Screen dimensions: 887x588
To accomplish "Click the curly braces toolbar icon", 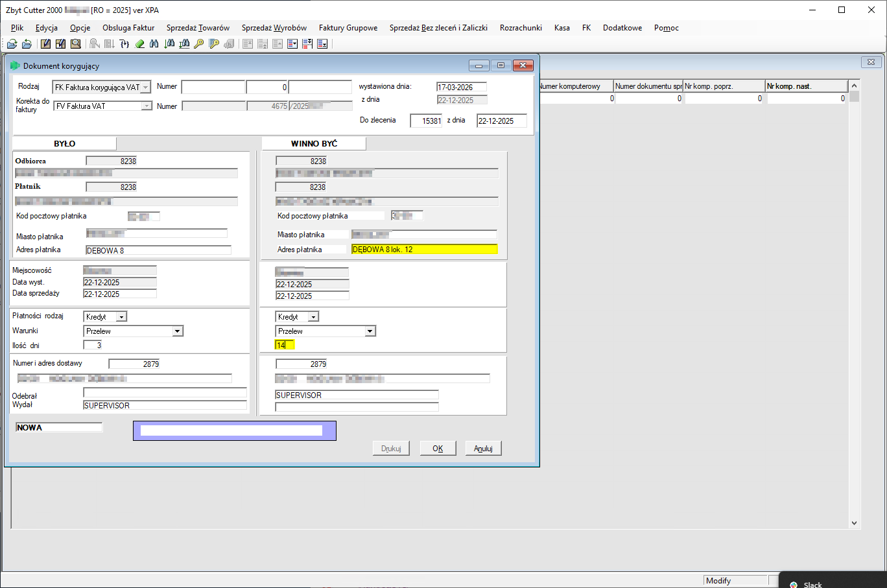I will [x=124, y=44].
